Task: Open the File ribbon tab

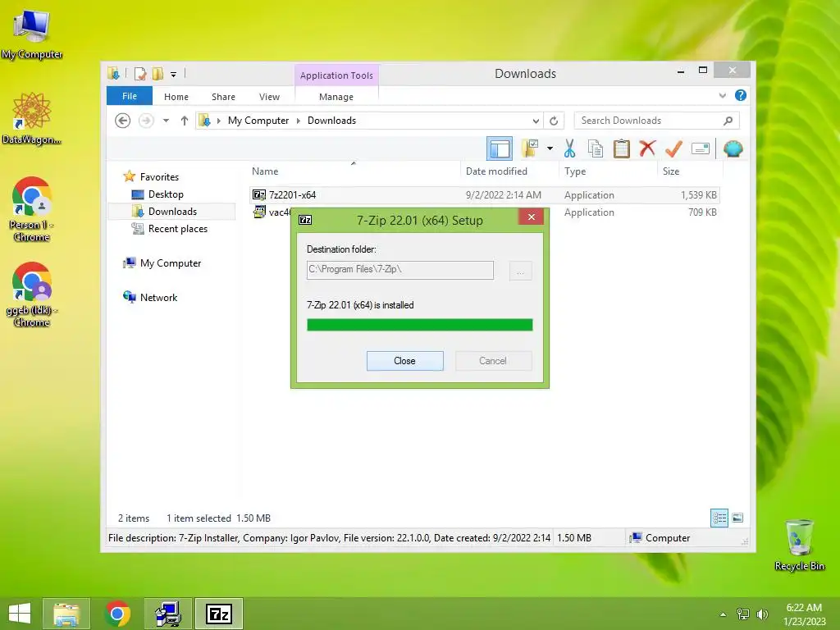Action: (130, 96)
